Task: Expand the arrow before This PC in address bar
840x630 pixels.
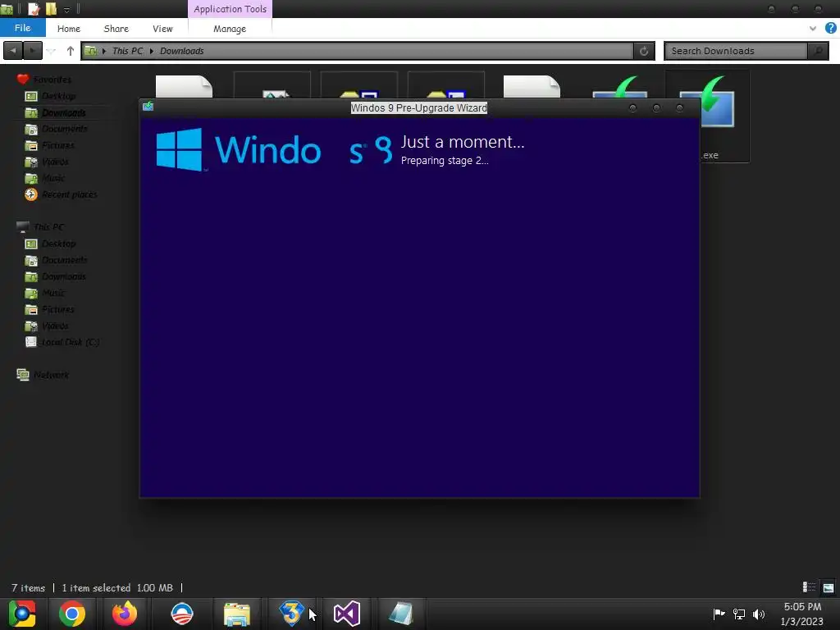Action: coord(104,51)
